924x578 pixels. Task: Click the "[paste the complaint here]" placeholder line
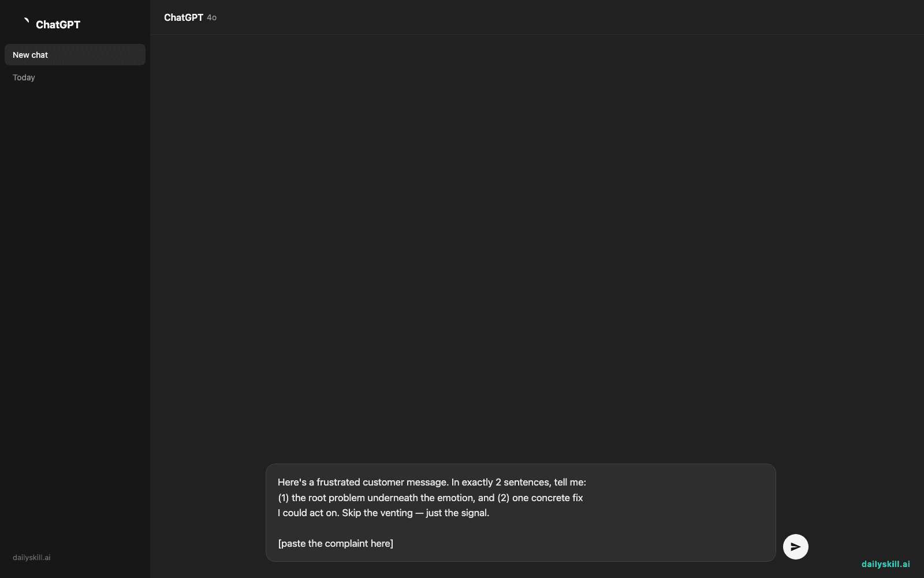(x=336, y=543)
